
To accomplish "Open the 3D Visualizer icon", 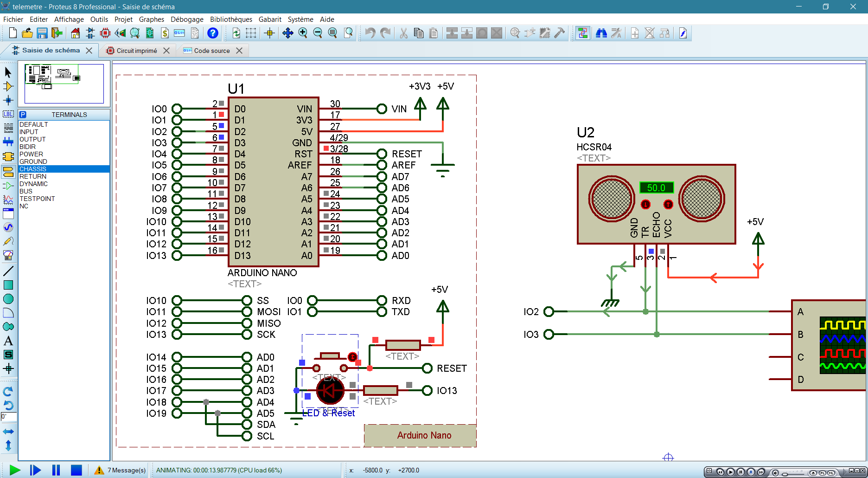I will (120, 33).
